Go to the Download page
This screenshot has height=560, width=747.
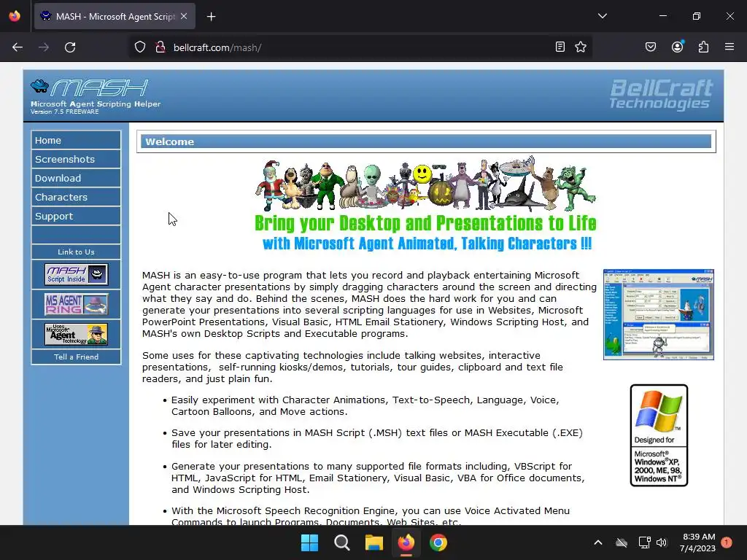[76, 178]
